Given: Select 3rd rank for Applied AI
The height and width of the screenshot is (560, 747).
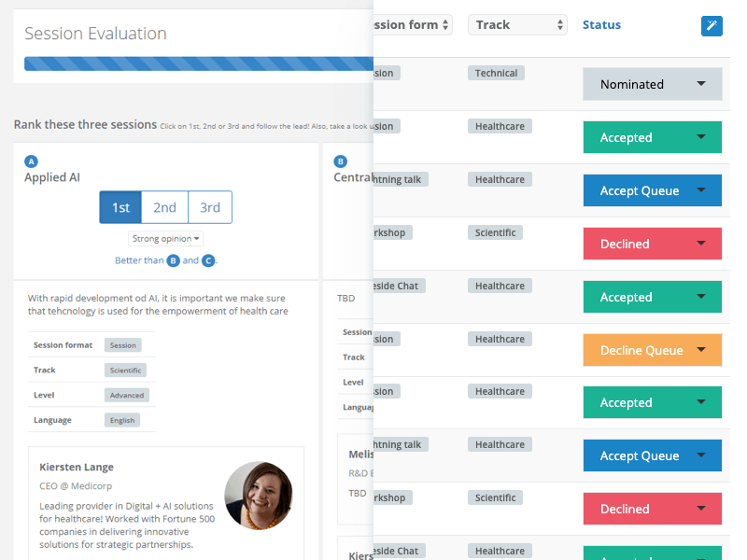Looking at the screenshot, I should click(210, 207).
